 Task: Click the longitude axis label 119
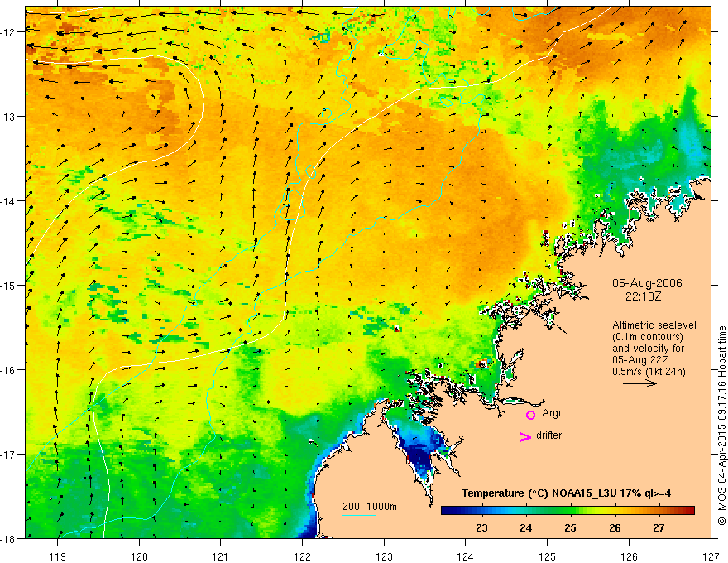click(x=58, y=556)
